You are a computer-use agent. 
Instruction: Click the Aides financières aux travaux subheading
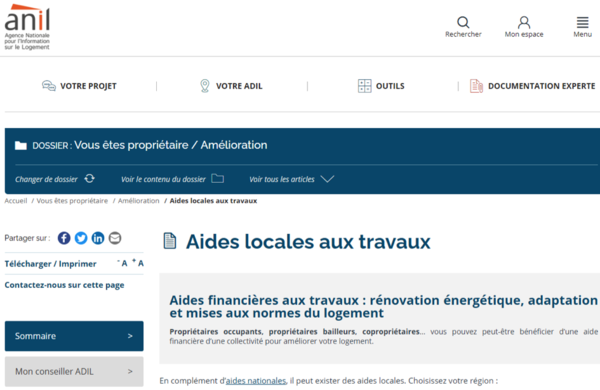coord(383,306)
